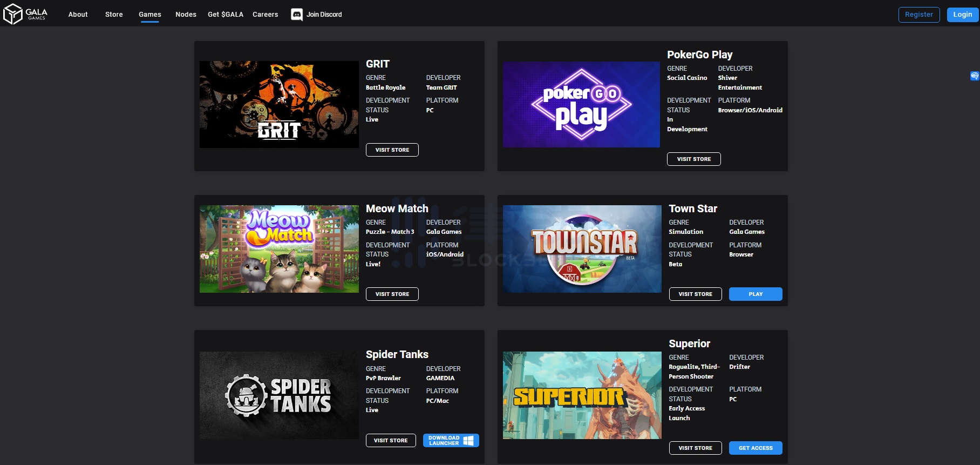
Task: Open the About menu item
Action: click(x=78, y=15)
